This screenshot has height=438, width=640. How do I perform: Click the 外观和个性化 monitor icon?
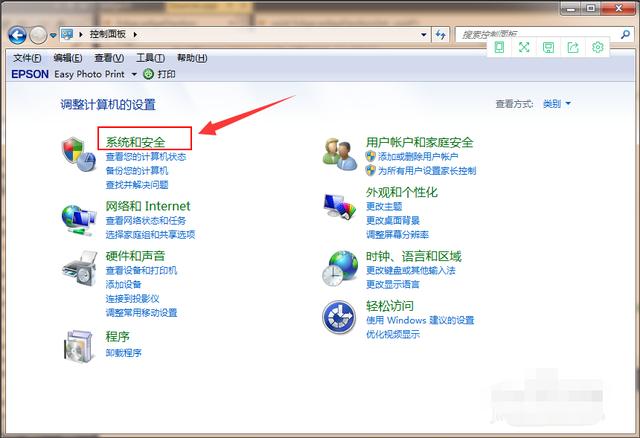[340, 207]
